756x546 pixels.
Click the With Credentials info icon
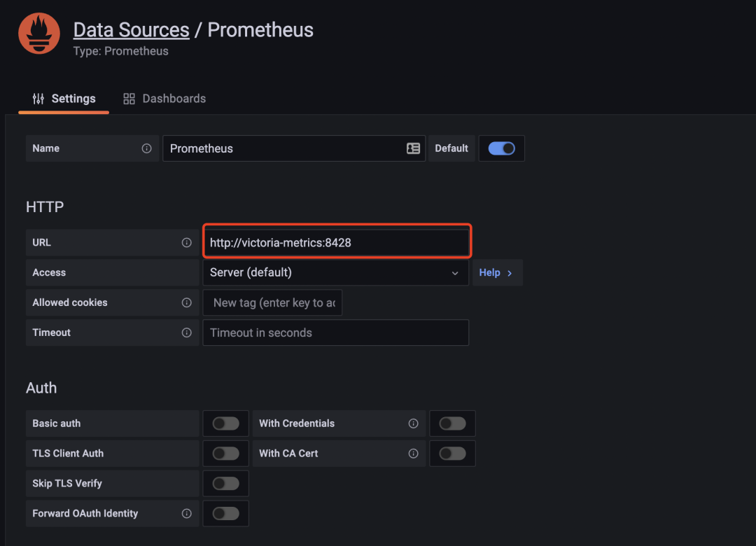(413, 423)
